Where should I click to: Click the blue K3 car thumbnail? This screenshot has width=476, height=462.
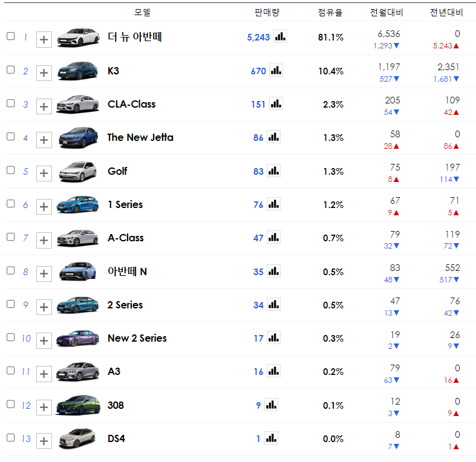78,71
